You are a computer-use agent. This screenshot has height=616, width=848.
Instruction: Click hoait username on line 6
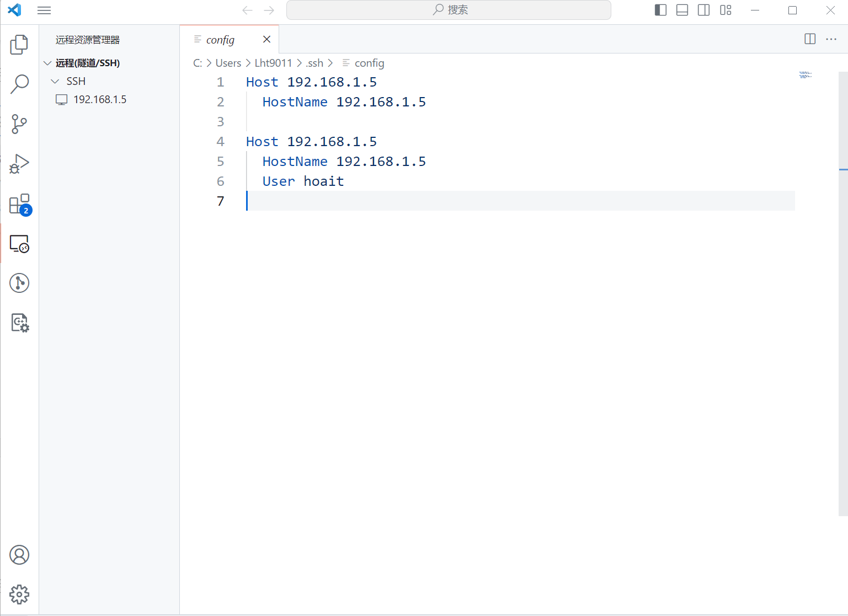click(324, 181)
